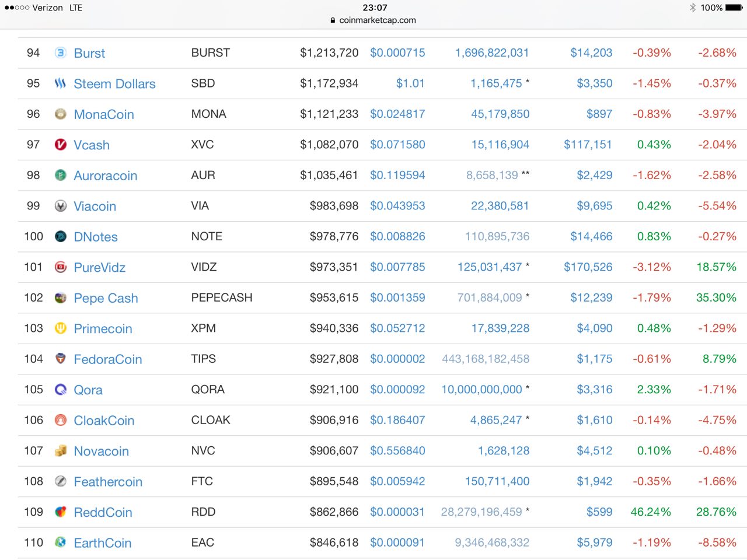Click Burst price $0.000715
The image size is (747, 560).
[397, 52]
